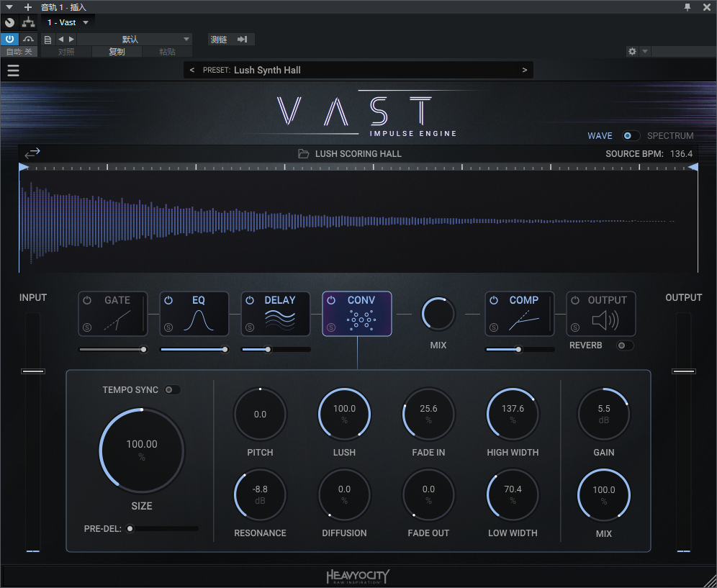Click the SOURCE BPM value 136.4
The height and width of the screenshot is (588, 717).
[681, 153]
